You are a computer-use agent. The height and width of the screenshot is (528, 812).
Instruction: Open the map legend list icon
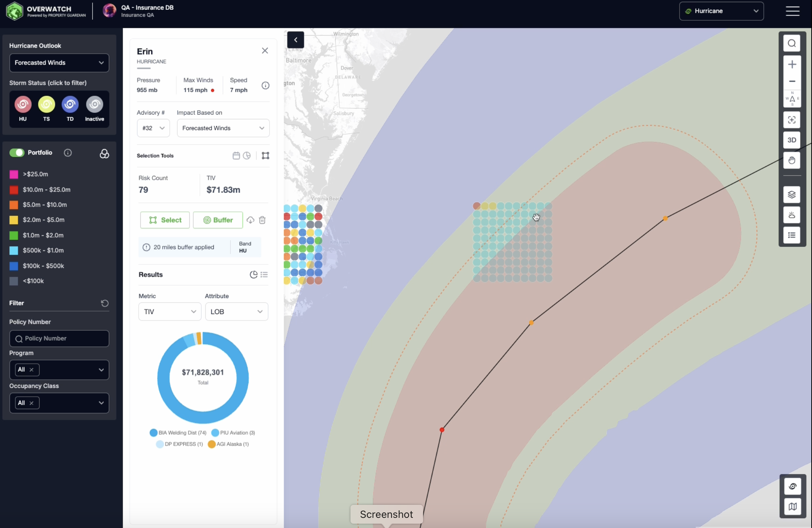click(x=792, y=235)
